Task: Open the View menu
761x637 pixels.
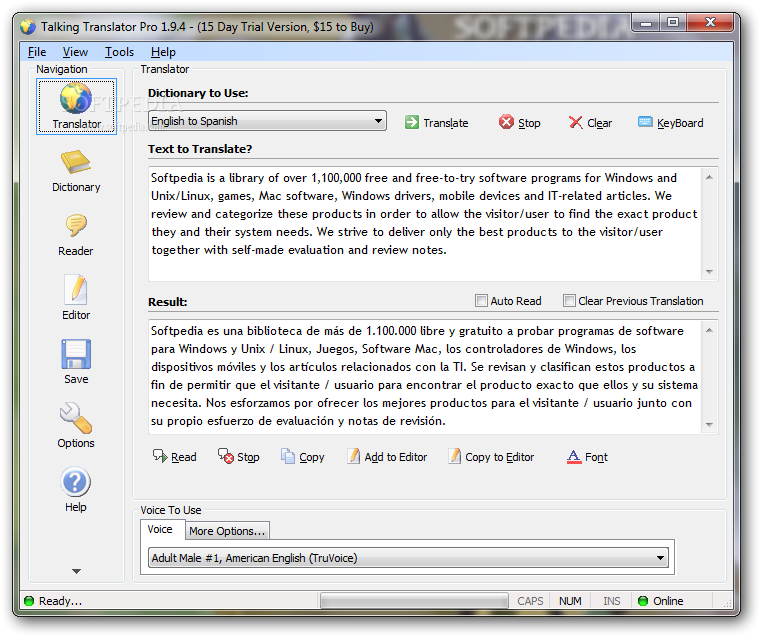Action: (x=75, y=52)
